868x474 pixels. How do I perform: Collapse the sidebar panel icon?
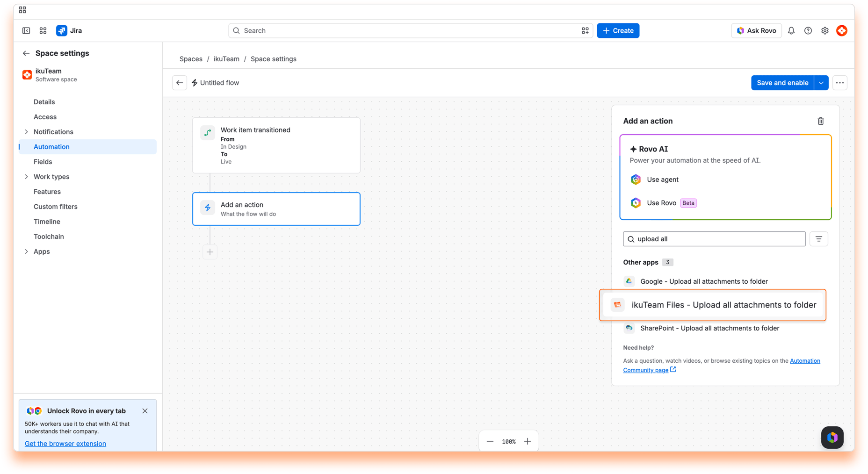(x=26, y=30)
